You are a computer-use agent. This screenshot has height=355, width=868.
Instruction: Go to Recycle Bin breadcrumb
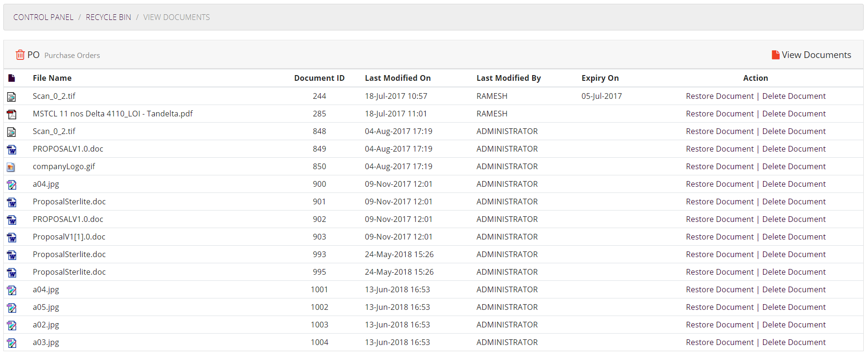[108, 17]
